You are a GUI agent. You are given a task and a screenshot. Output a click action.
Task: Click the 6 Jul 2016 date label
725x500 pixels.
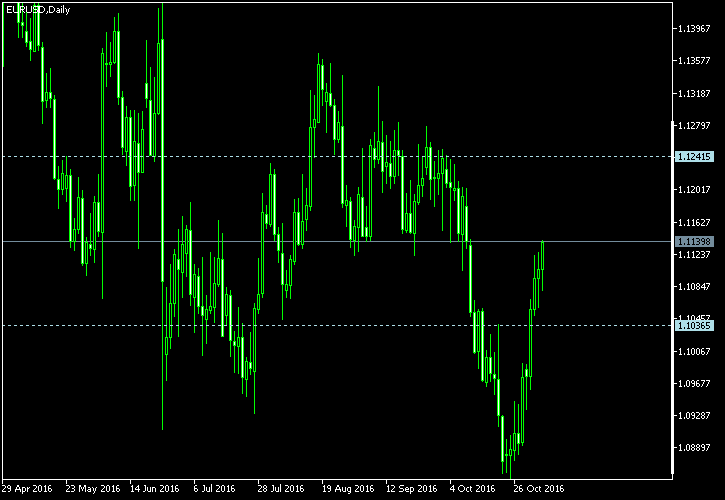click(x=215, y=488)
